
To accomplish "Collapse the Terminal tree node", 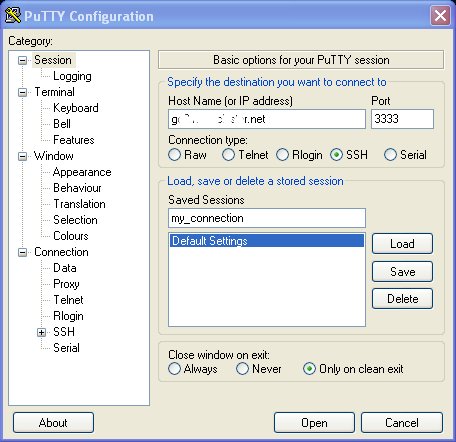I will (22, 92).
